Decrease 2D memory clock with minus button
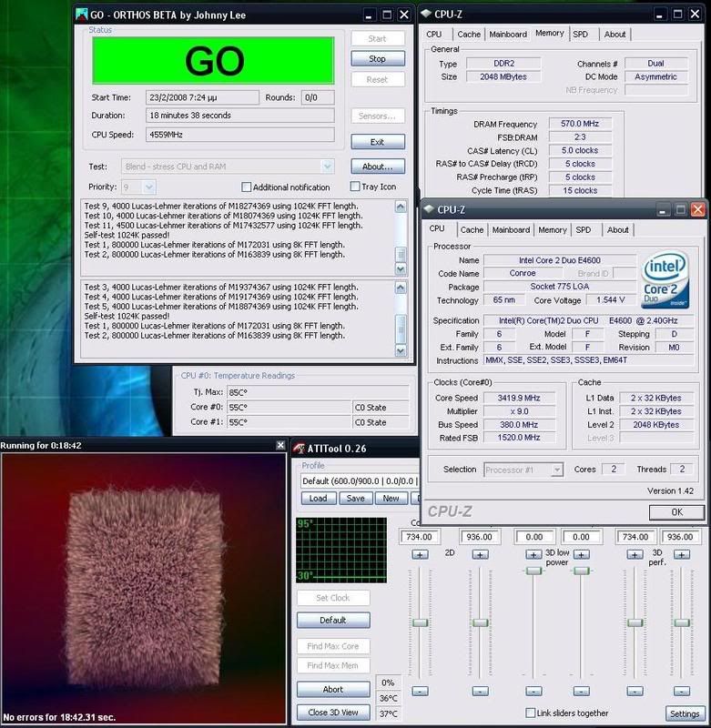 tap(480, 692)
